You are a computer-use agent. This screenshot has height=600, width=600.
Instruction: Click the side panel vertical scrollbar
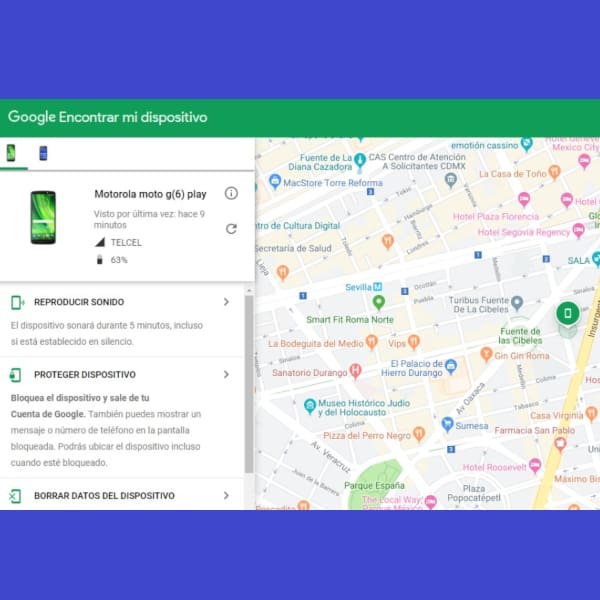tap(249, 384)
